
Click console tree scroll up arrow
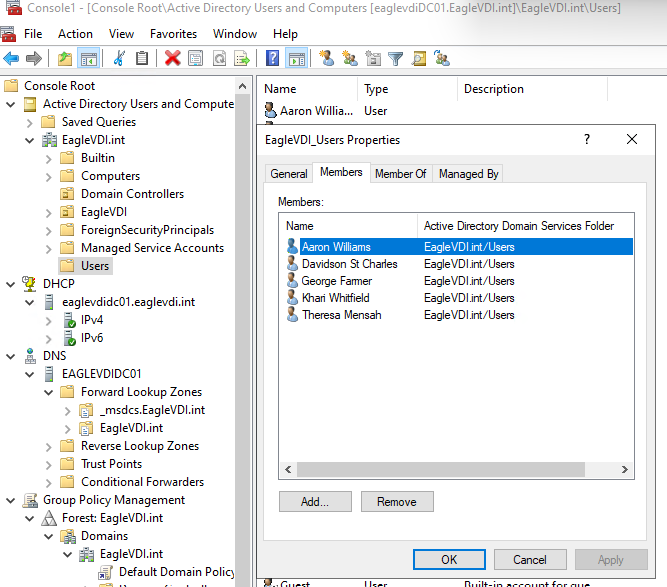tap(242, 86)
